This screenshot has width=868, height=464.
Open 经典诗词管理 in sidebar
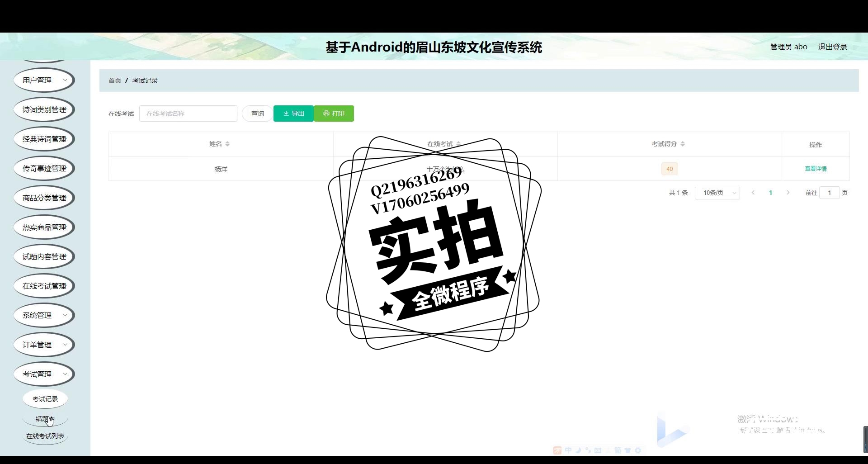[44, 139]
